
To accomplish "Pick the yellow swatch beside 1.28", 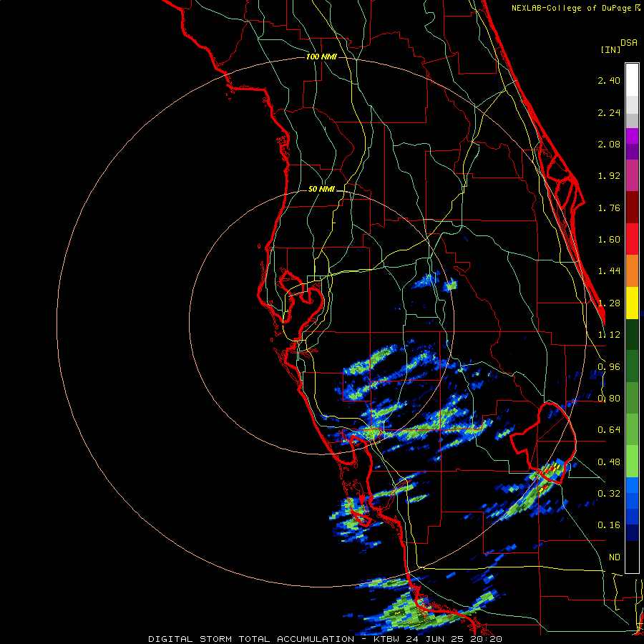I will click(632, 303).
